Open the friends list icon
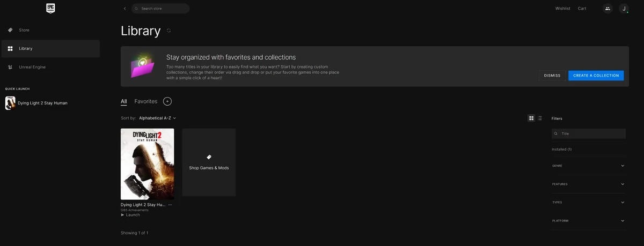 pyautogui.click(x=608, y=9)
